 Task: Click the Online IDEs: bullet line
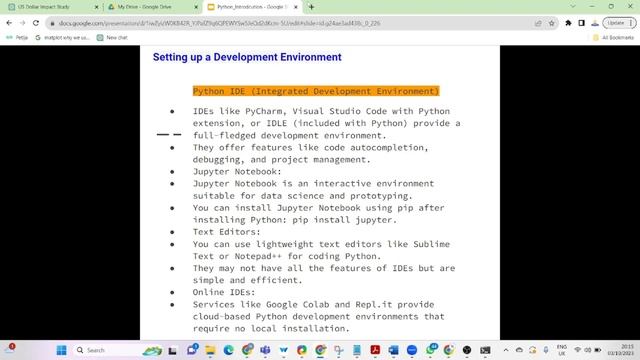pos(224,292)
